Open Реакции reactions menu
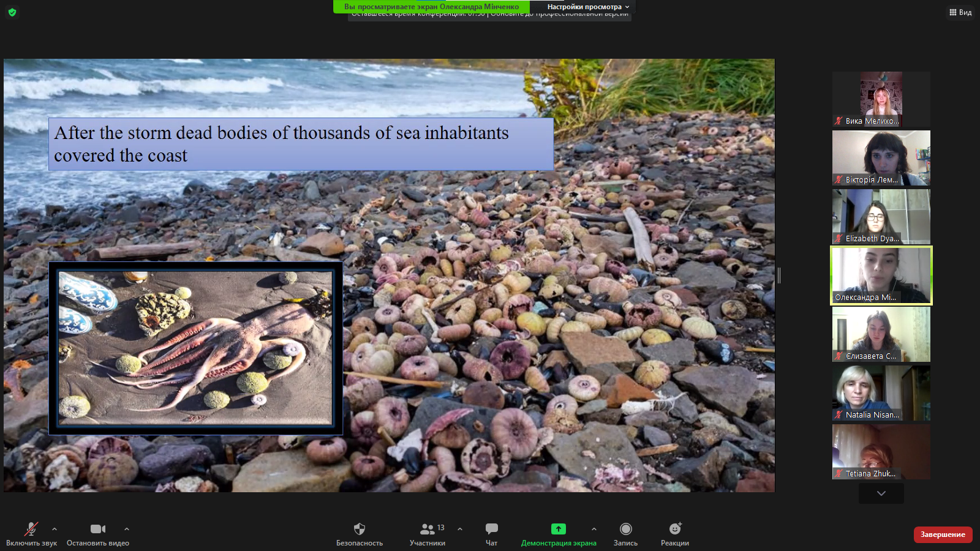This screenshot has width=980, height=551. (x=675, y=534)
